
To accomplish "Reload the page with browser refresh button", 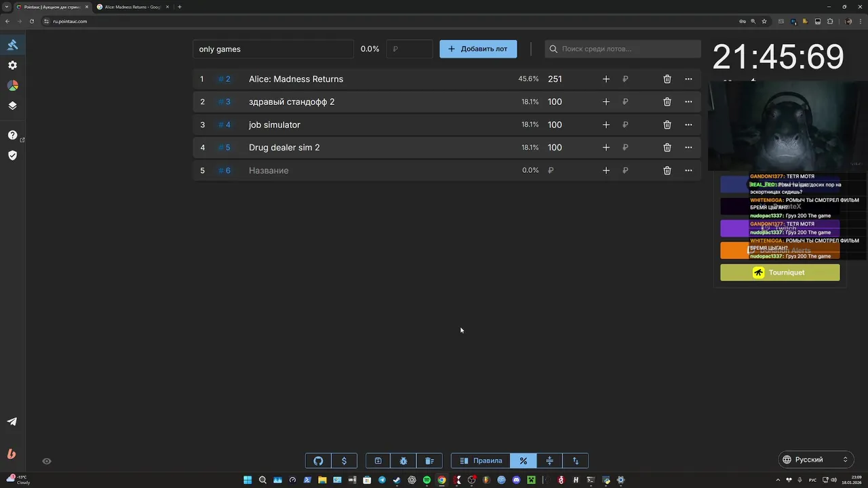I will [x=31, y=21].
